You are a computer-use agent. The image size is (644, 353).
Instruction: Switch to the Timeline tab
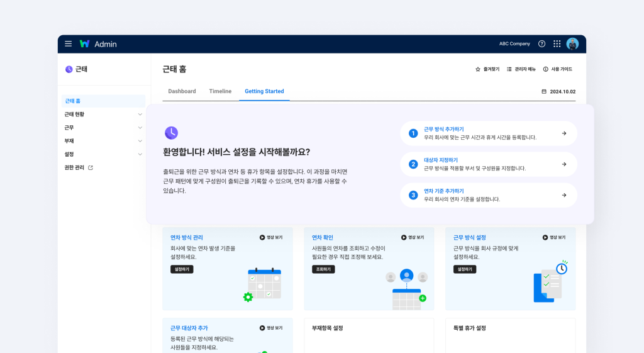[220, 91]
